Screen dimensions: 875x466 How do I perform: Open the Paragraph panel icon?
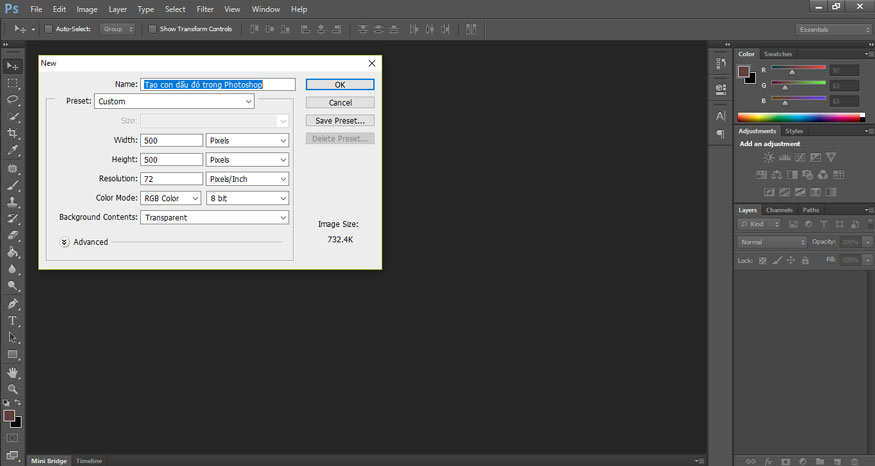720,134
